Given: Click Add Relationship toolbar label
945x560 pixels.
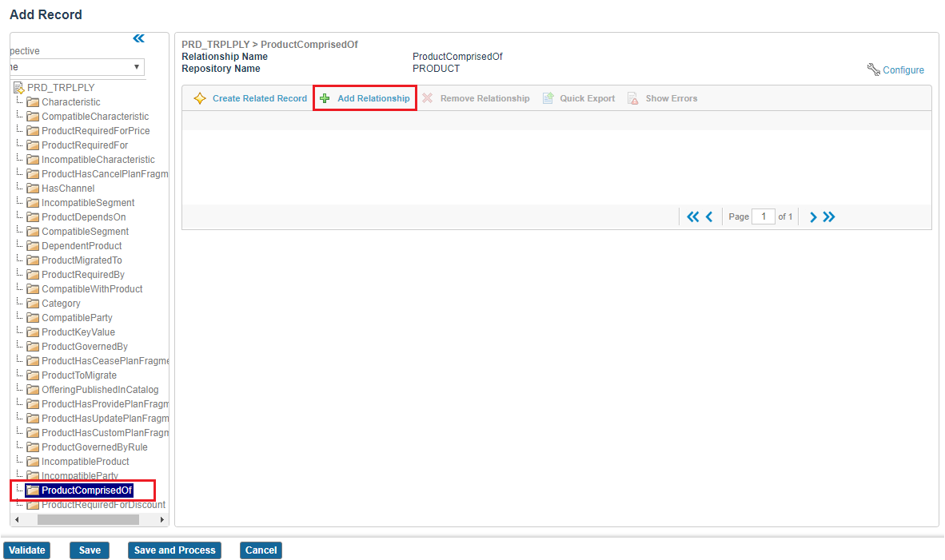Looking at the screenshot, I should (x=373, y=98).
